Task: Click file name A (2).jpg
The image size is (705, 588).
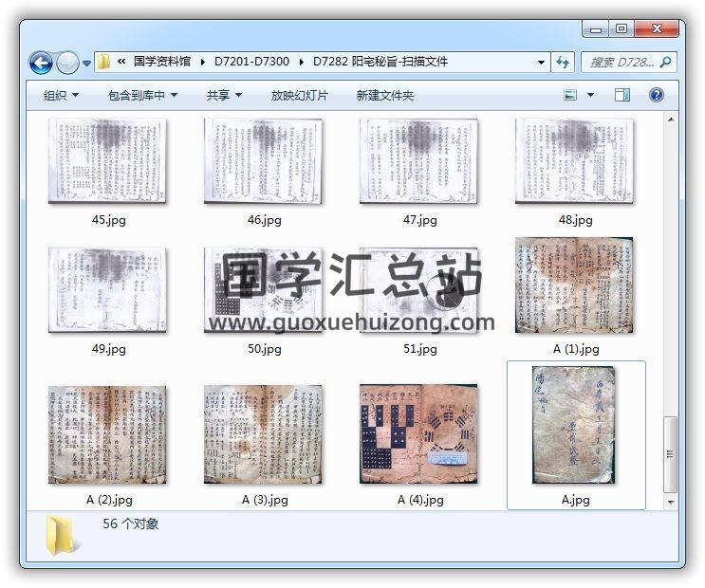Action: [x=109, y=500]
